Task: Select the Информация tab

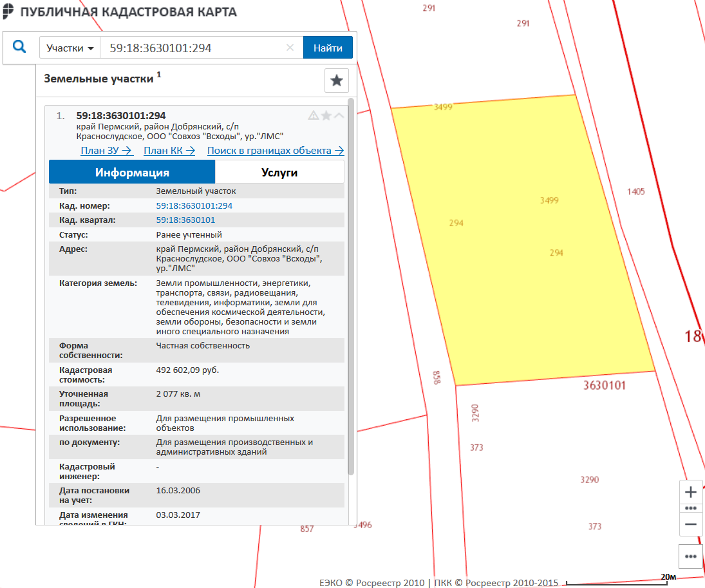Action: coord(132,173)
